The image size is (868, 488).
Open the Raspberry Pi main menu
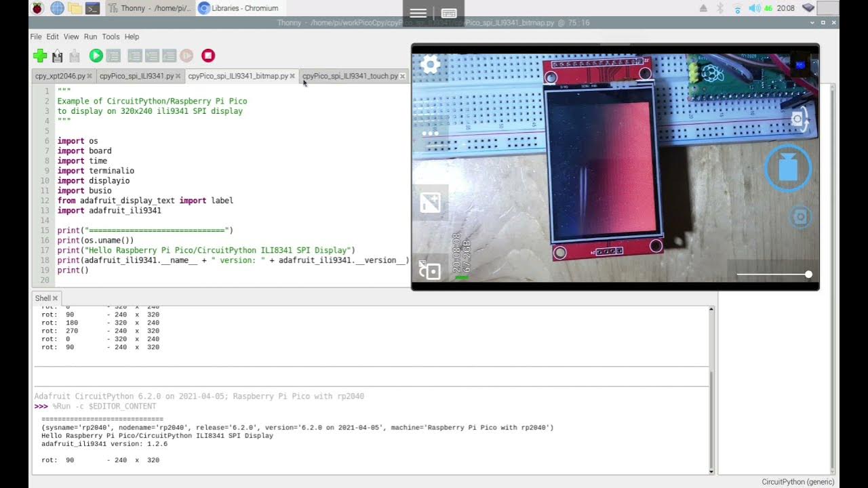(37, 8)
